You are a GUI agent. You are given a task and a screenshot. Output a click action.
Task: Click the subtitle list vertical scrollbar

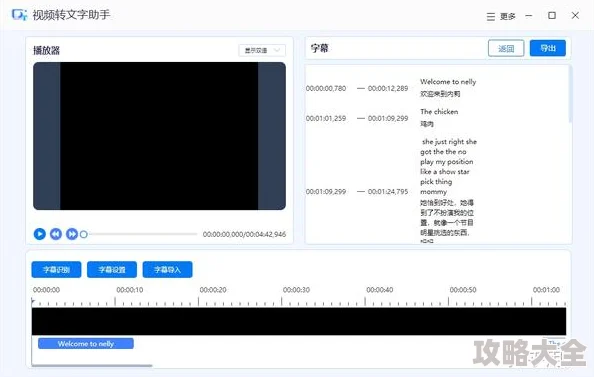569,95
